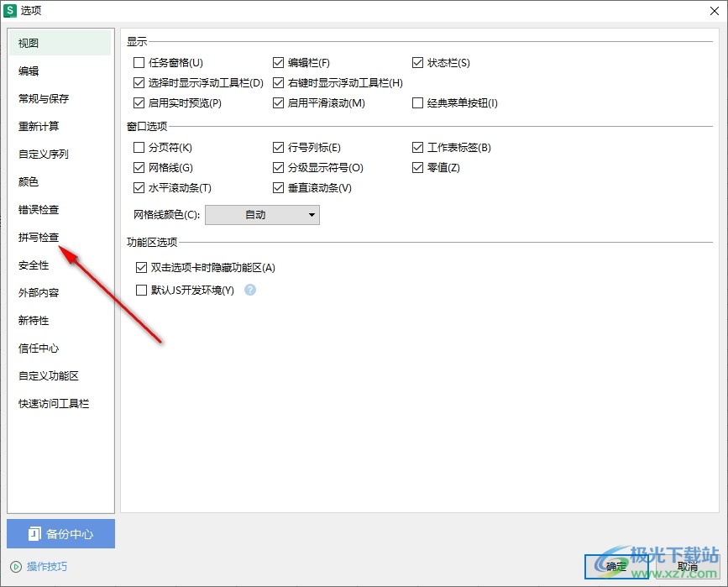Open the 网格线颜色 dropdown
Viewport: 728px width, 587px height.
262,215
